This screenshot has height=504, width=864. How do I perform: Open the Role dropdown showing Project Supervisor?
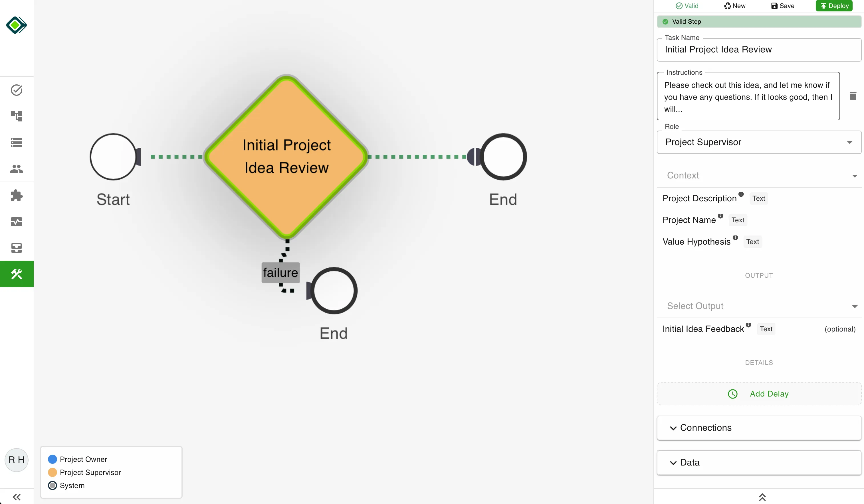tap(759, 142)
